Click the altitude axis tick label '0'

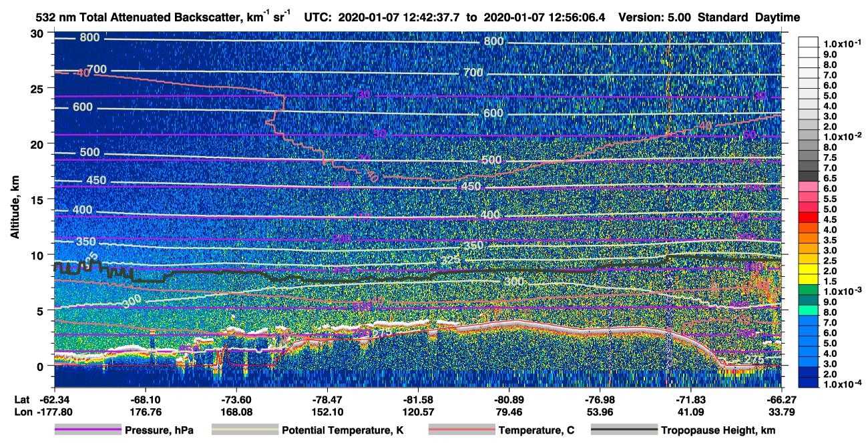[x=40, y=366]
